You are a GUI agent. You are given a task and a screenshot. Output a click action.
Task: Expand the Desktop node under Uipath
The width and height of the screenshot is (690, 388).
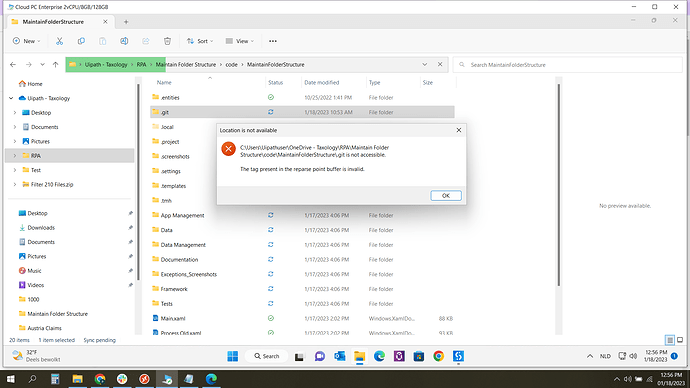pos(15,113)
